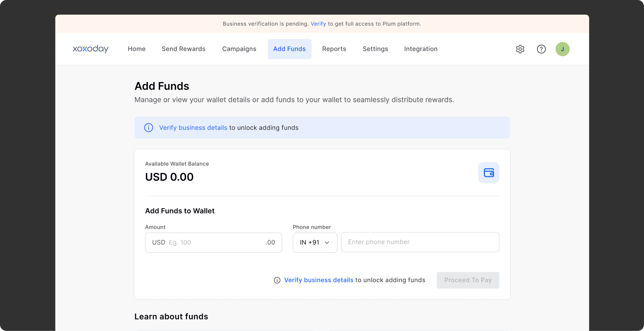Click the Available Wallet Balance label
Screen dimensions: 644x331
(177, 164)
